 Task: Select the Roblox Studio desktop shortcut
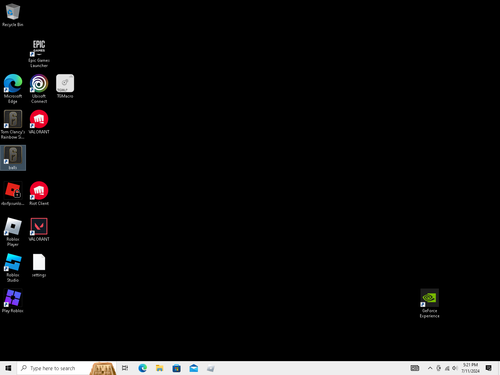coord(13,268)
